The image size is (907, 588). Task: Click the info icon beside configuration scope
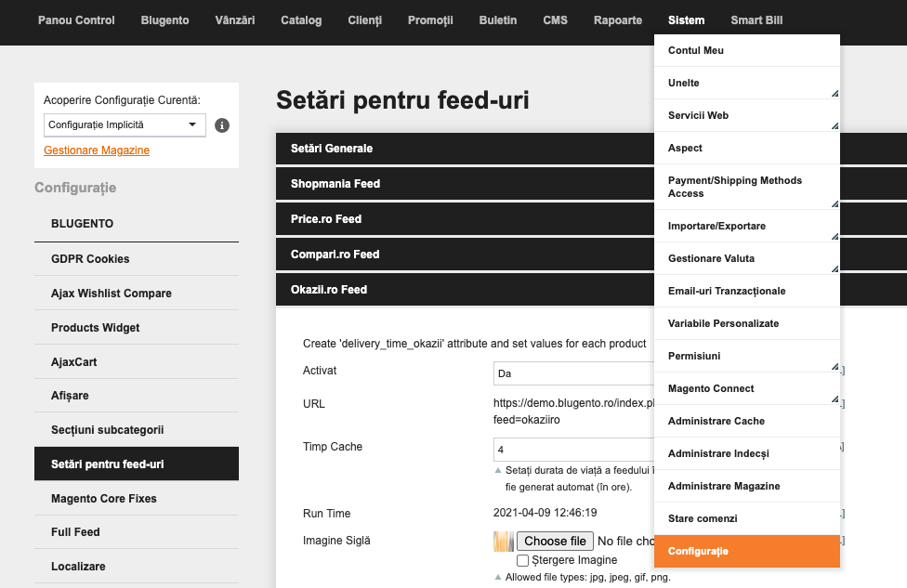221,125
